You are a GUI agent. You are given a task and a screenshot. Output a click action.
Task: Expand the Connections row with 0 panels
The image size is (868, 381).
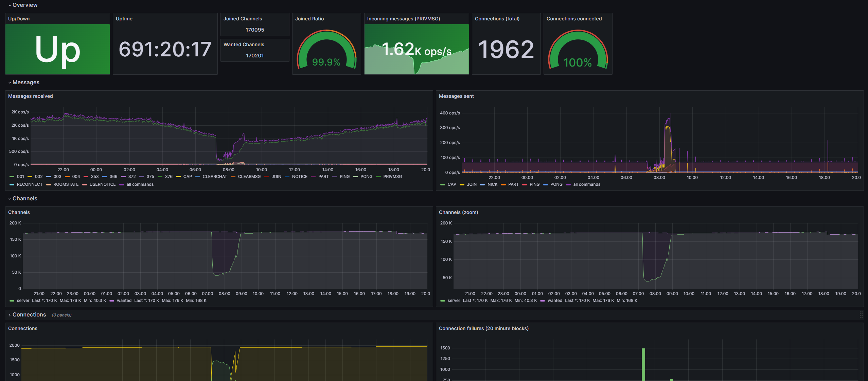point(29,315)
